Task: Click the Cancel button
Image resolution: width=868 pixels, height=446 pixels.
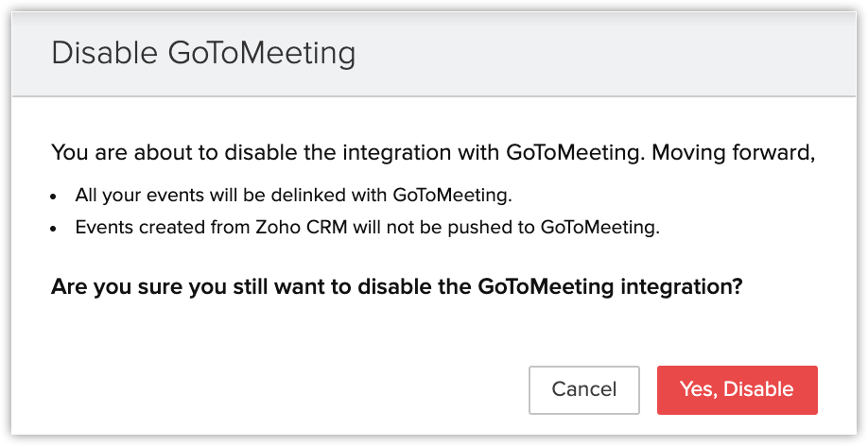Action: [x=584, y=389]
